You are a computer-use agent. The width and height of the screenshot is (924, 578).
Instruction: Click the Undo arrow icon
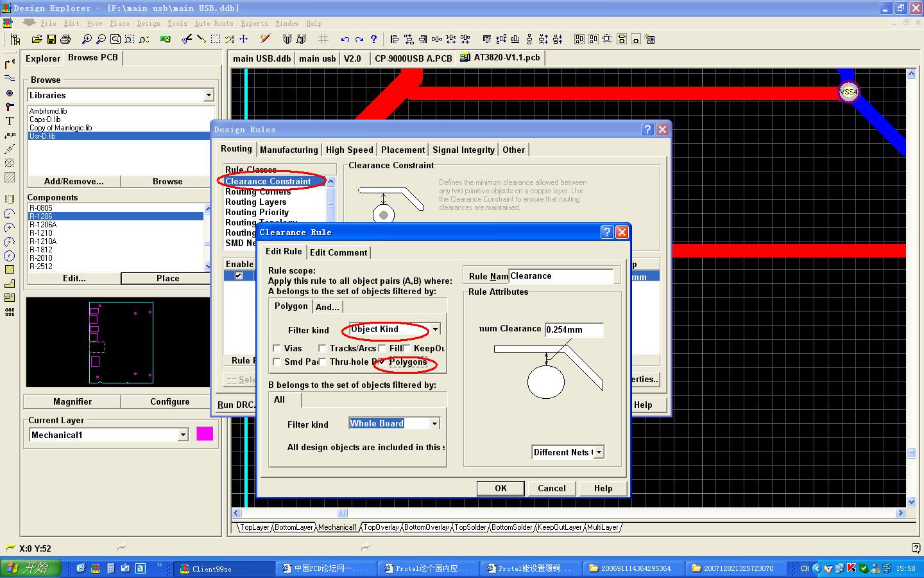345,39
